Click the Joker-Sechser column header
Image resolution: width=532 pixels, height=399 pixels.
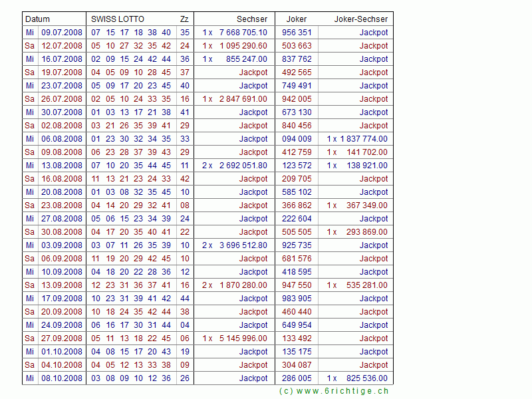363,19
